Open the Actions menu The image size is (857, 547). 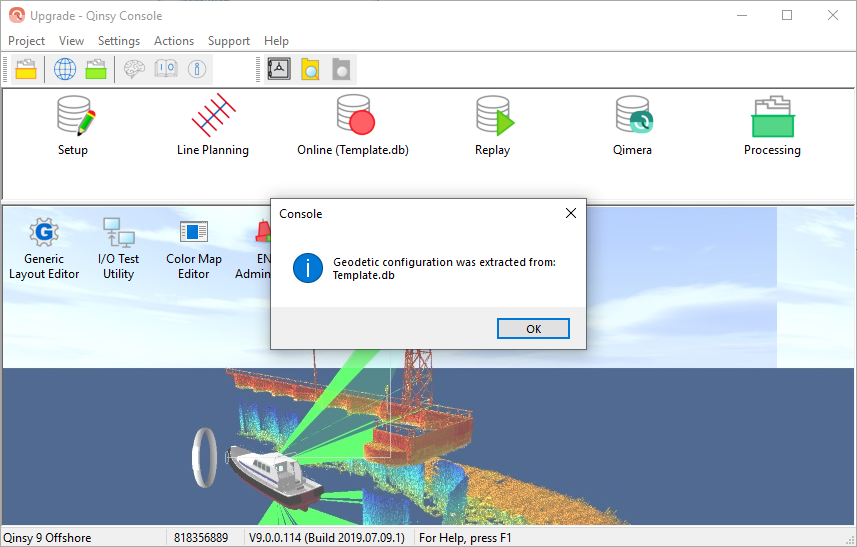(x=174, y=41)
